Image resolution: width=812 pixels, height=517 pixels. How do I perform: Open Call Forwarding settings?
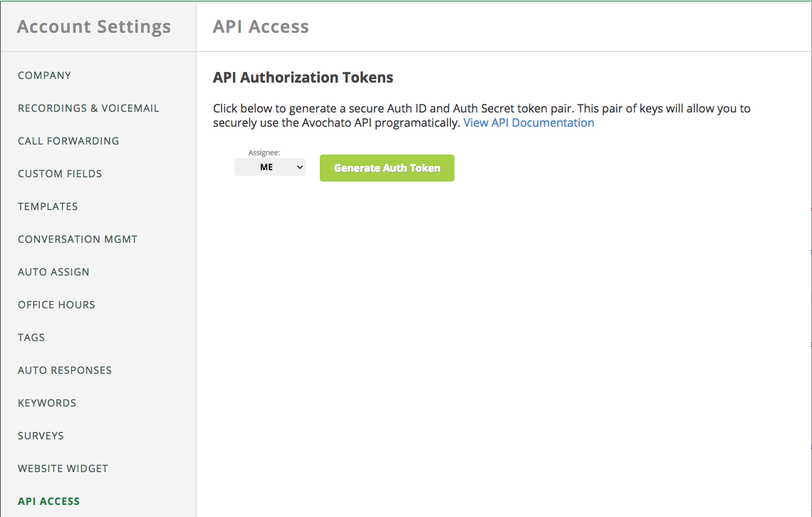tap(68, 141)
